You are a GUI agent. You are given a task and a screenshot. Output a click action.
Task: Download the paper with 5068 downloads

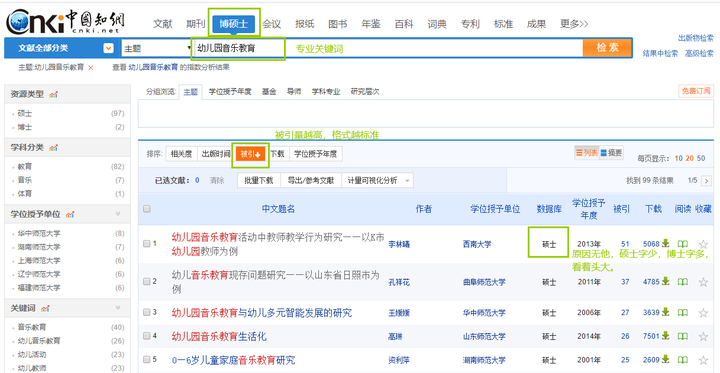point(665,243)
